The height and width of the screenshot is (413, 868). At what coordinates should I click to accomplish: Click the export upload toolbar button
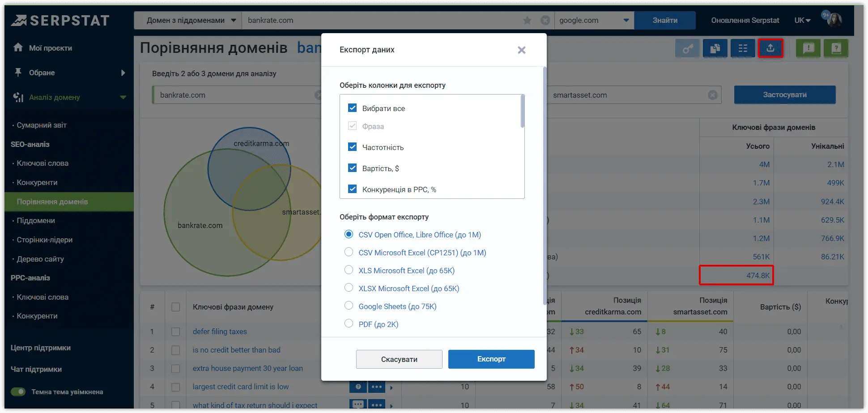(770, 48)
